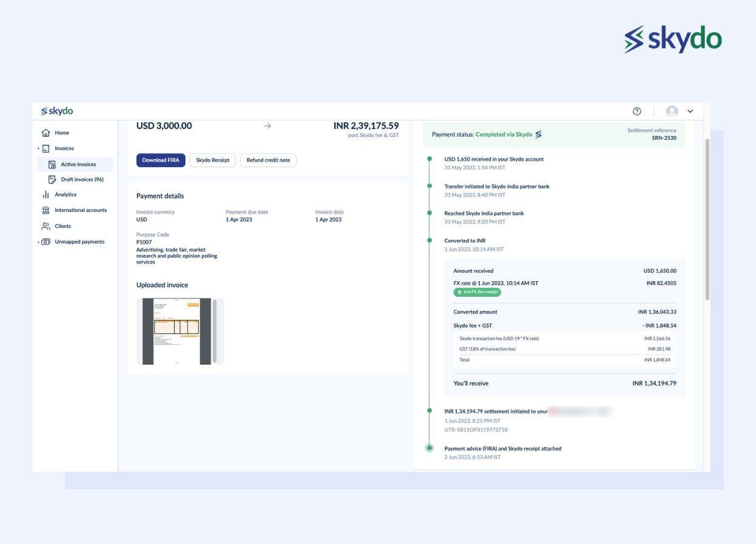Click the Unmapped payments cash icon
The width and height of the screenshot is (756, 544).
pos(46,242)
